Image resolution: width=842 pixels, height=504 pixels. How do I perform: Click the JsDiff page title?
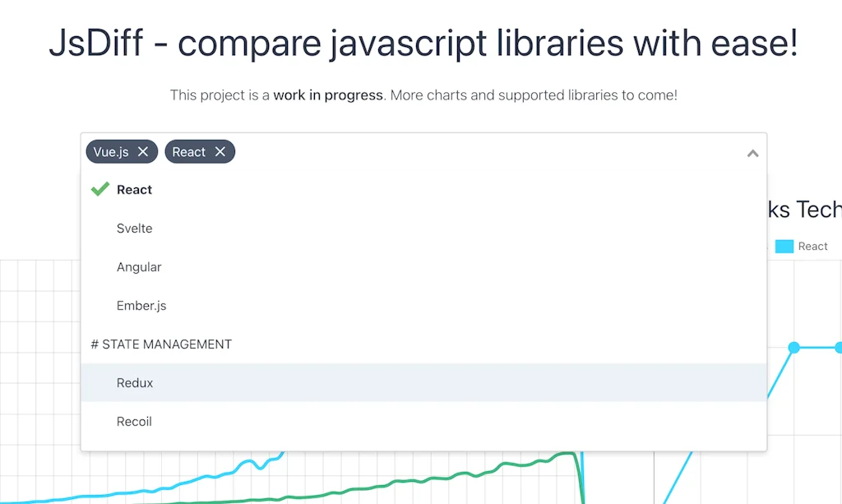(x=423, y=43)
